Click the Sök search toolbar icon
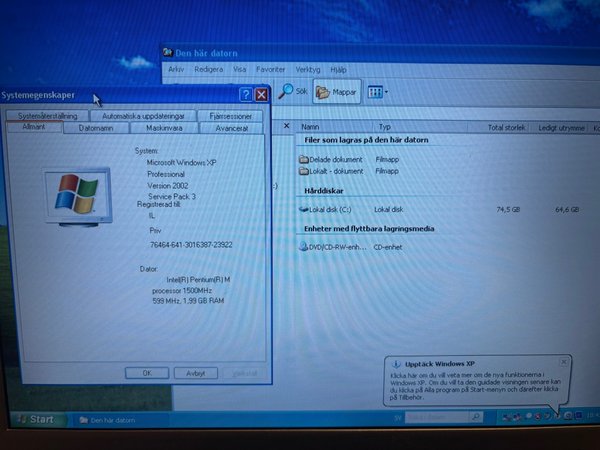Viewport: 600px width, 450px height. pos(293,92)
